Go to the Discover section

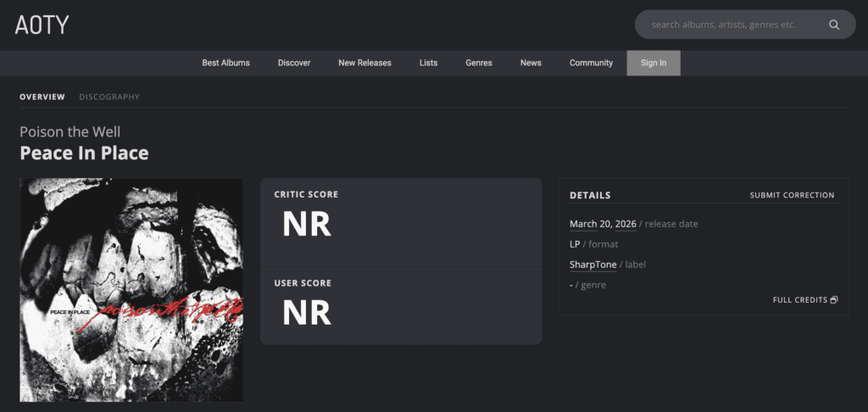[294, 63]
